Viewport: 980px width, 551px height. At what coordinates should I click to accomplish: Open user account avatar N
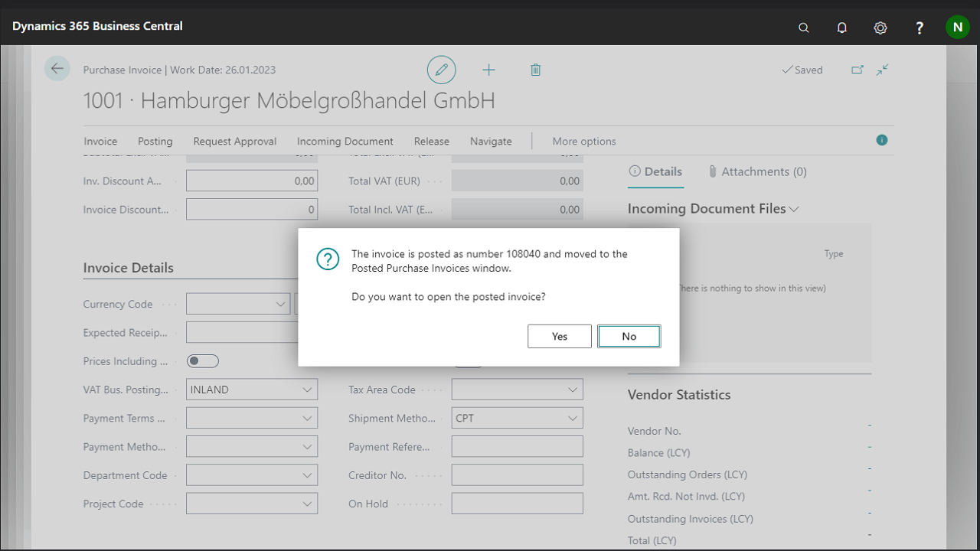click(x=958, y=27)
